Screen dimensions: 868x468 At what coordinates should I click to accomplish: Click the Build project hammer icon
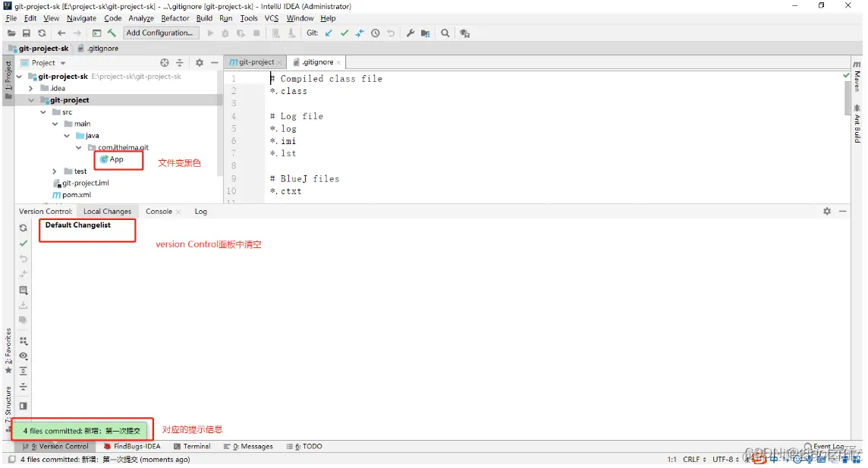[x=112, y=33]
